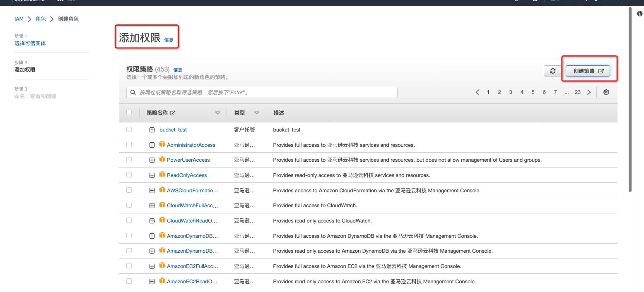
Task: Click policy icon beside CloudWatchReadO... row
Action: [x=162, y=220]
